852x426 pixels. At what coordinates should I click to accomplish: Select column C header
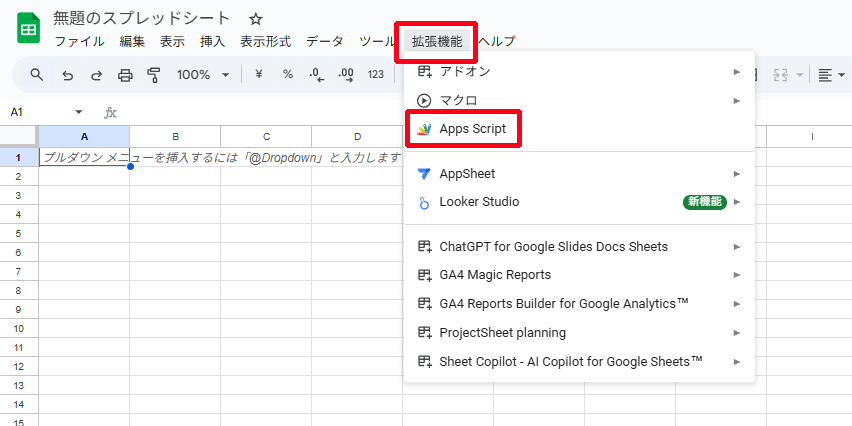point(266,136)
